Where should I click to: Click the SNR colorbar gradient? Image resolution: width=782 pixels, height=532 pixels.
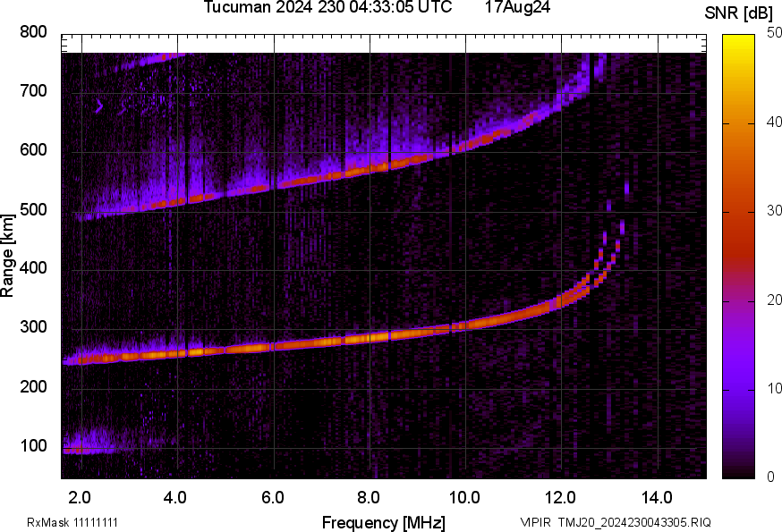[x=738, y=257]
